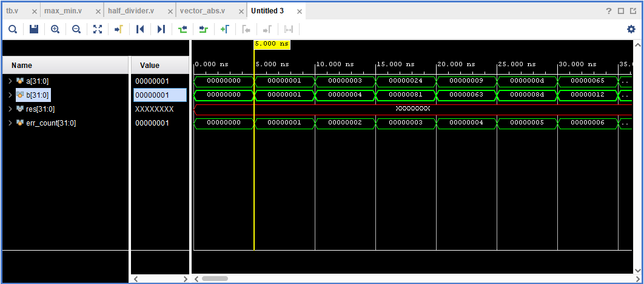The height and width of the screenshot is (284, 644).
Task: Open waveform settings gear
Action: pyautogui.click(x=631, y=29)
